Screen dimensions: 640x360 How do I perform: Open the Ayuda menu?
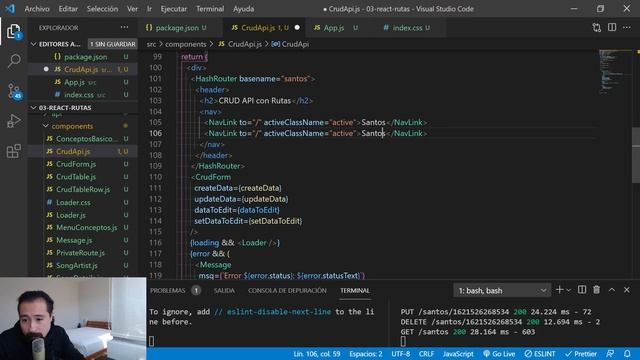[243, 9]
